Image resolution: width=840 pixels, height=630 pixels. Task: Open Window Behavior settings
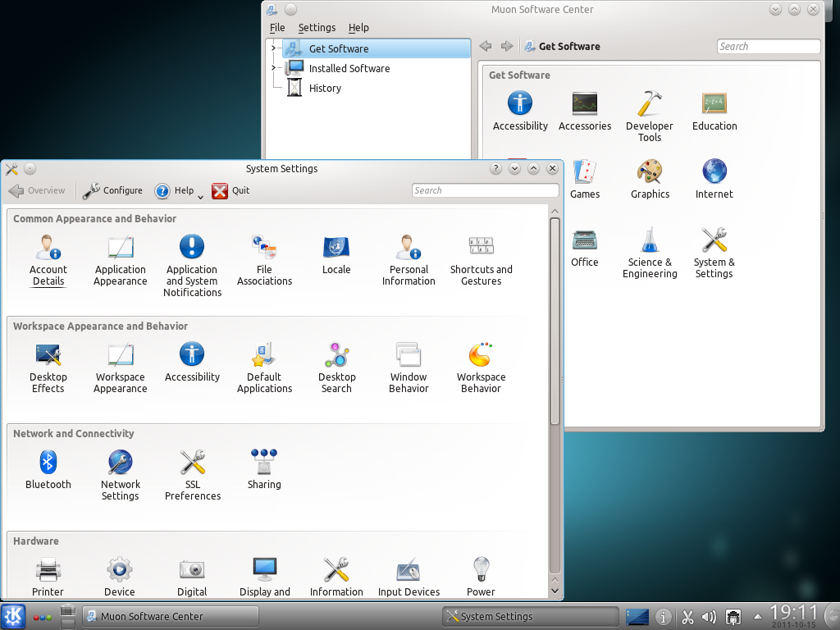(x=409, y=368)
